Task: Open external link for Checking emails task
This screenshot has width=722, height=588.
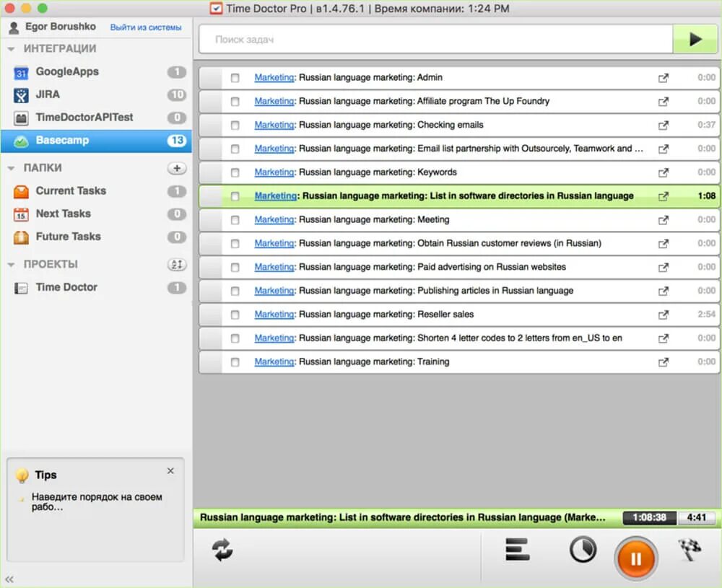Action: click(x=663, y=125)
